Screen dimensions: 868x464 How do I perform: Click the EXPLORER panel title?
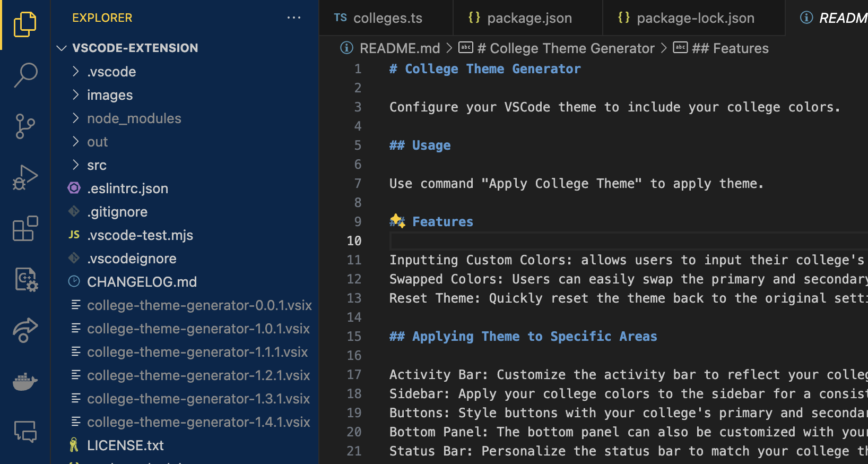[x=102, y=18]
